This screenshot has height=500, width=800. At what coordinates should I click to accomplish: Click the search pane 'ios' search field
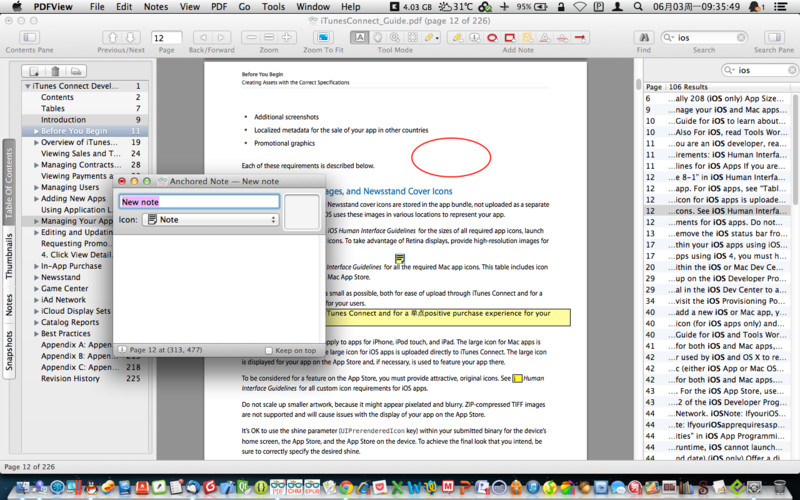pyautogui.click(x=760, y=70)
